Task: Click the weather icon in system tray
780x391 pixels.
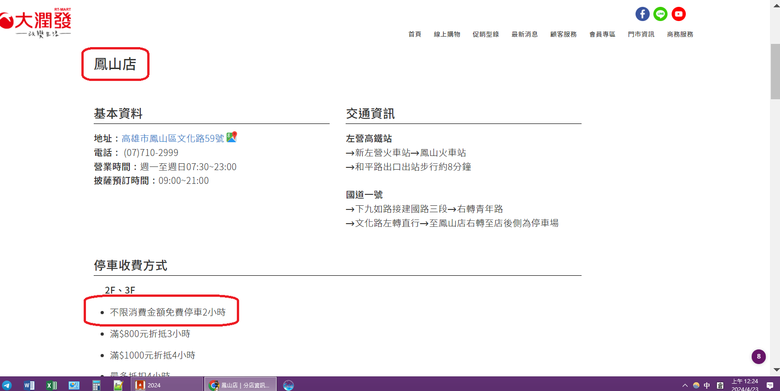Action: point(696,385)
